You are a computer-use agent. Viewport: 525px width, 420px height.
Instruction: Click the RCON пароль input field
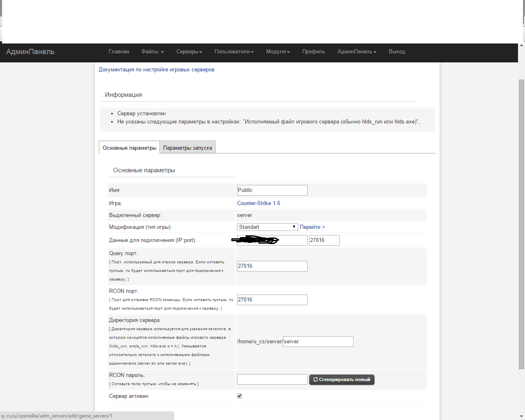tap(272, 379)
